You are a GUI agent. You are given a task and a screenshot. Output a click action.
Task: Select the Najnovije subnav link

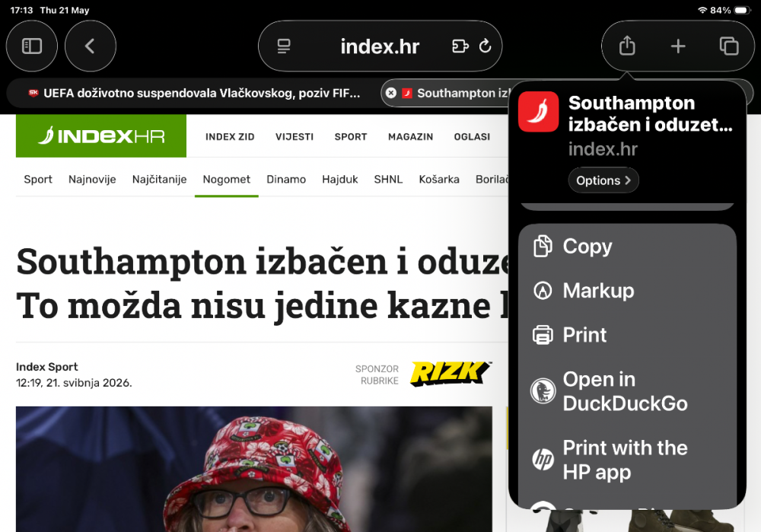[x=92, y=179]
